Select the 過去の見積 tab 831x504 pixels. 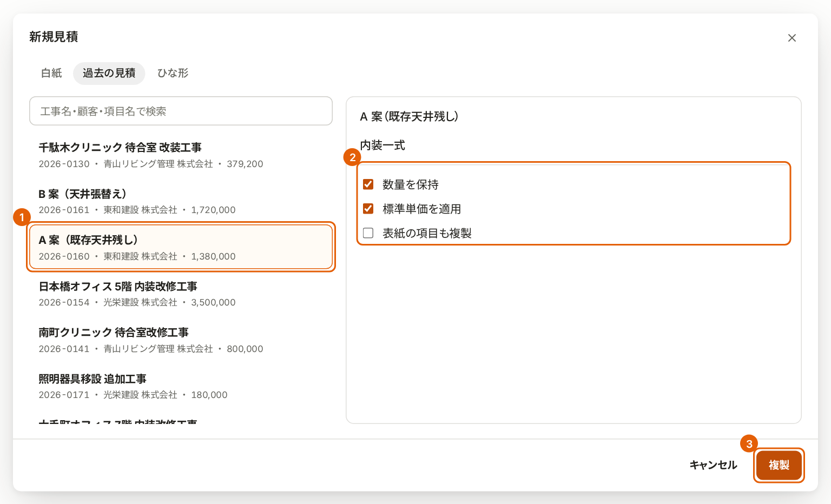(109, 73)
